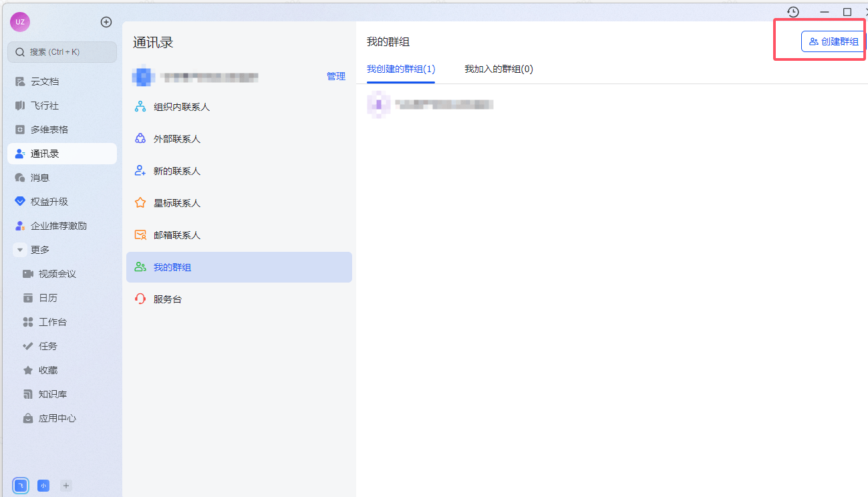Open 云文档 in the sidebar

click(45, 81)
